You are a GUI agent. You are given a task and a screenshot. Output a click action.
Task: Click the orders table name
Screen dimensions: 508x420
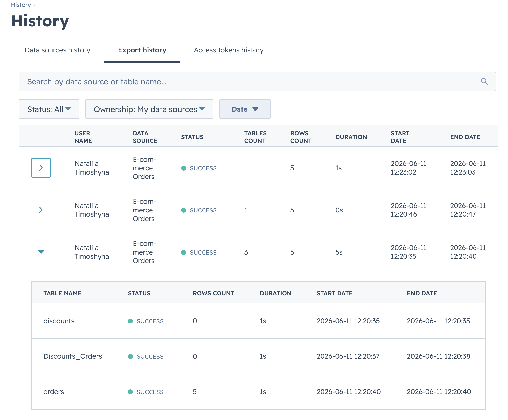point(53,392)
